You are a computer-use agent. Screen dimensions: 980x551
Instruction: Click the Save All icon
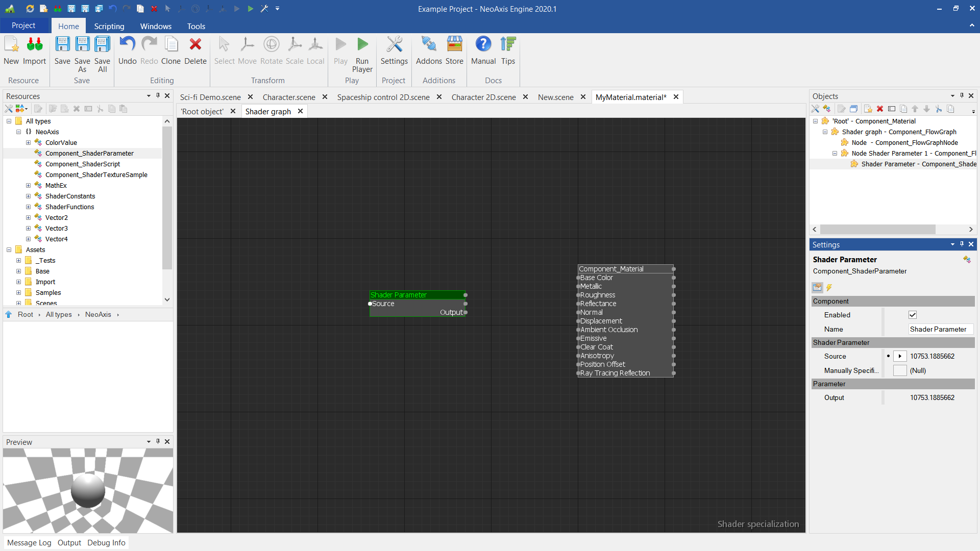102,45
